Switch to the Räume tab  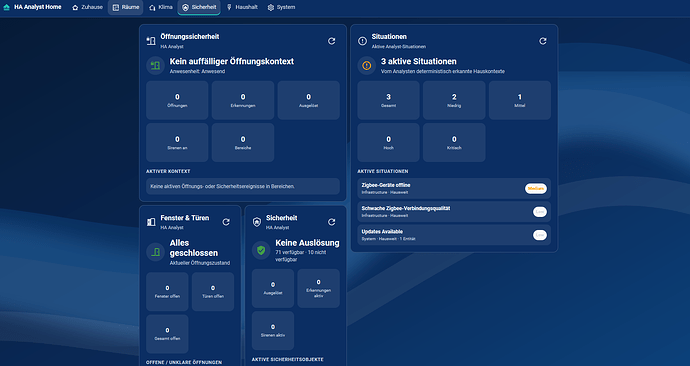pos(125,7)
